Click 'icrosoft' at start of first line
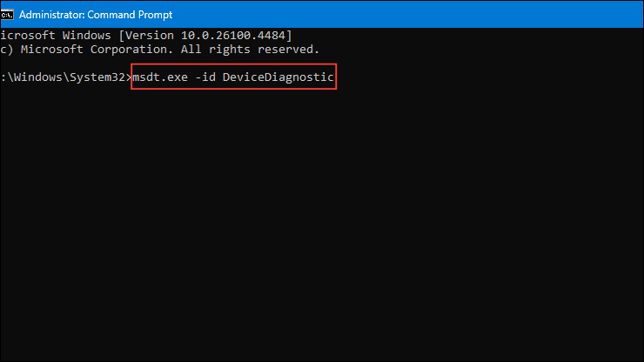Screen dimensions: 644x362 pos(28,36)
